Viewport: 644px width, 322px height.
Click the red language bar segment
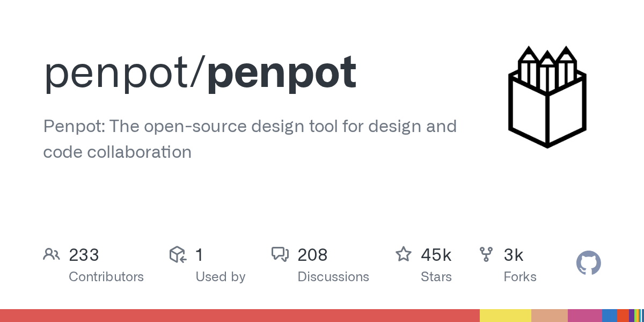click(x=239, y=316)
